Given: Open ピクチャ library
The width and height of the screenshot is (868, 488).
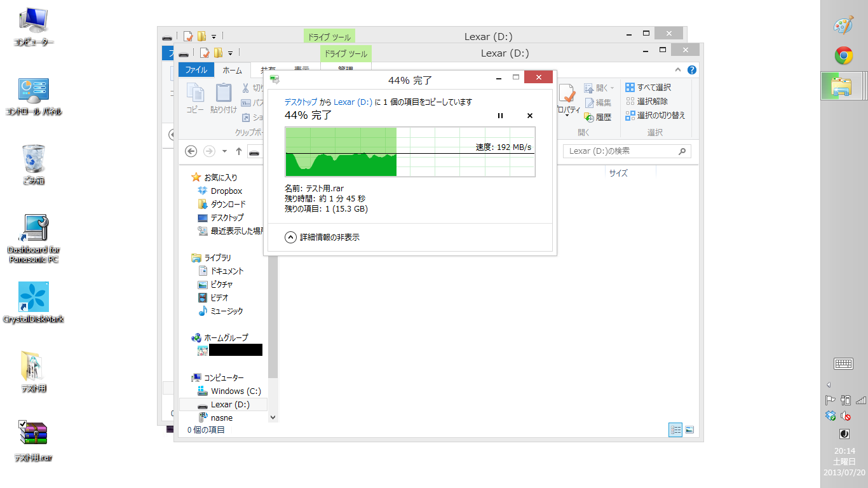Looking at the screenshot, I should 215,284.
